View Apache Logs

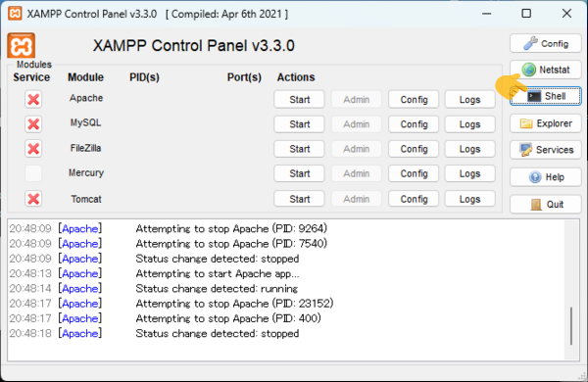469,99
